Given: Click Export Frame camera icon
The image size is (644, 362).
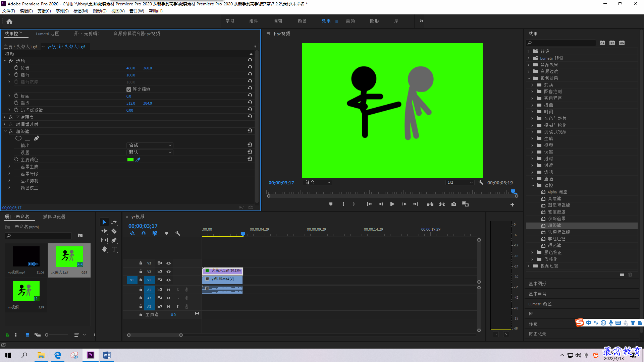Looking at the screenshot, I should 454,204.
